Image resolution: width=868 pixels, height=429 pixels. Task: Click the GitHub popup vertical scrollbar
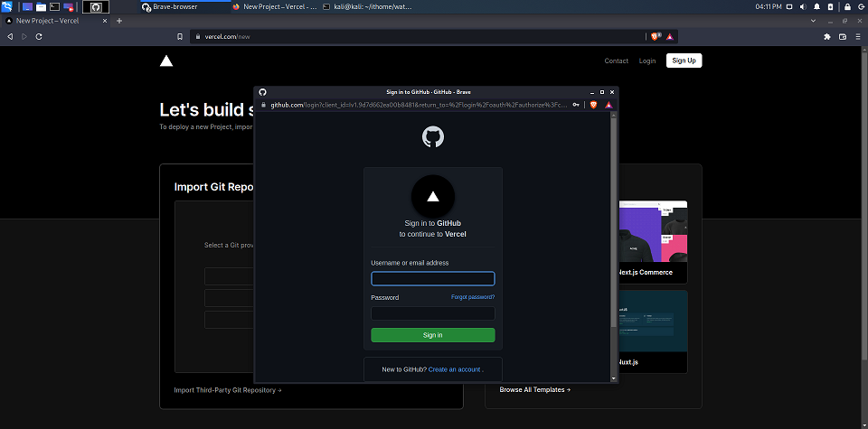click(x=613, y=221)
